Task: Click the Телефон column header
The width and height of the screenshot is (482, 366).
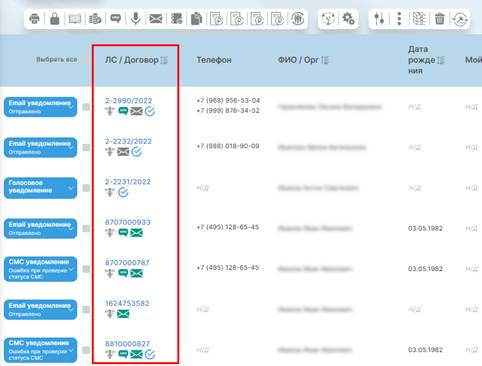Action: 214,60
